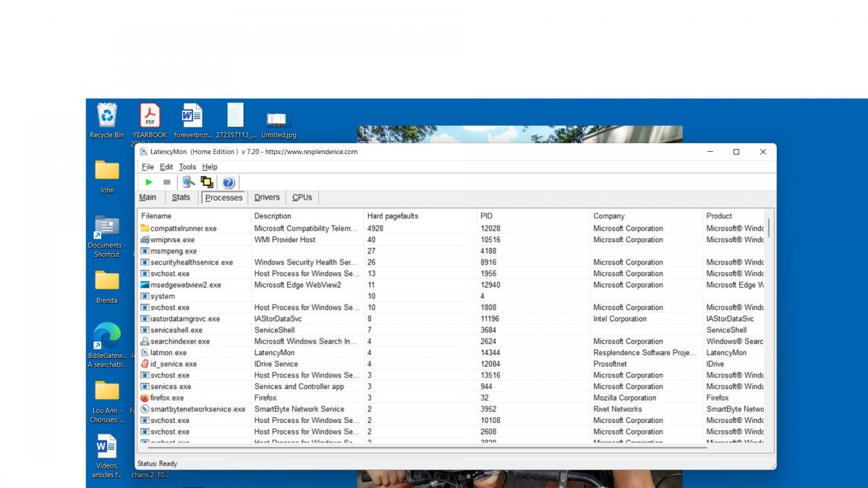Click the wmiprvse.exe row icon
Viewport: 868px width, 488px height.
coord(145,239)
